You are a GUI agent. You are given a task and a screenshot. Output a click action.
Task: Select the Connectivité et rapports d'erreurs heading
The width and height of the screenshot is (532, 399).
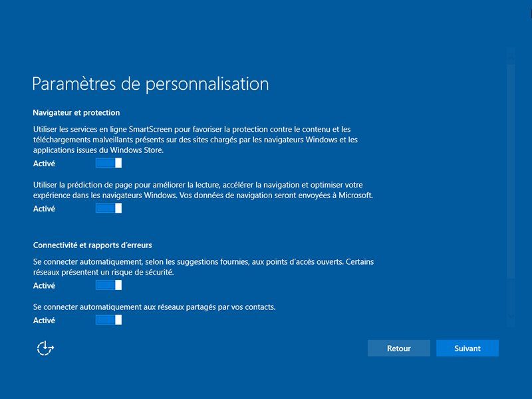tap(92, 245)
